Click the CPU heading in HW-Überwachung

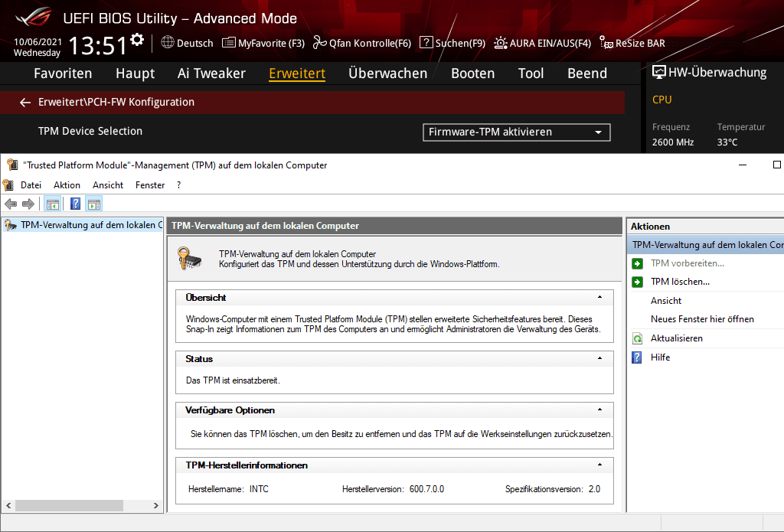662,100
